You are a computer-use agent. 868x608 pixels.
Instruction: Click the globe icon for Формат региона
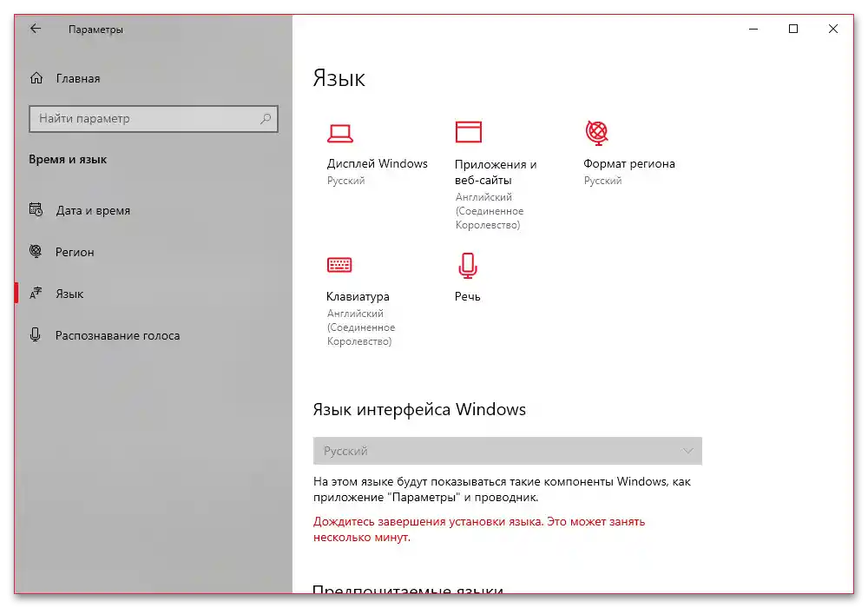pos(597,133)
